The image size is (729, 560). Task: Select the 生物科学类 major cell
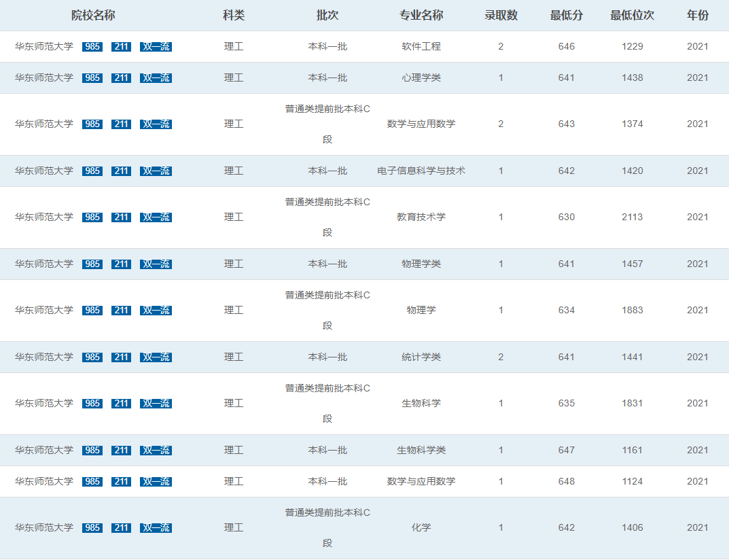click(x=421, y=450)
